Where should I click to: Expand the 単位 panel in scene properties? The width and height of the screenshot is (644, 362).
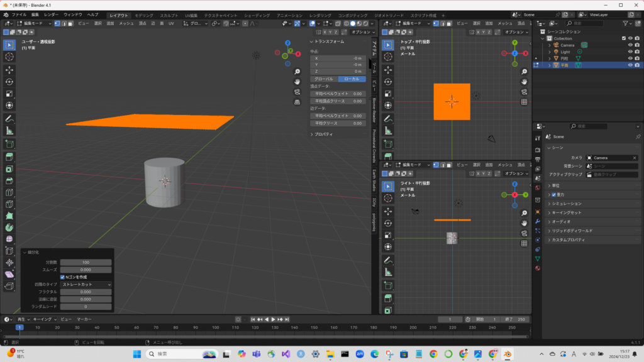[556, 185]
